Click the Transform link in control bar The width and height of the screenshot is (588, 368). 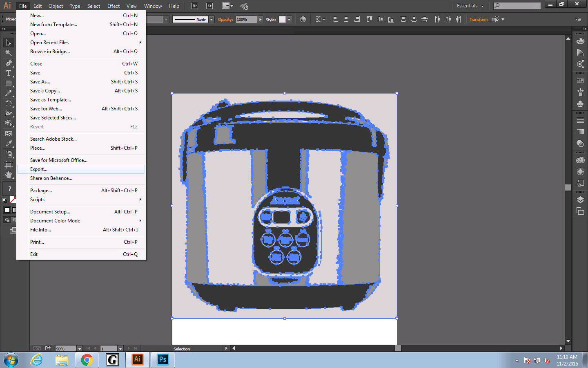pyautogui.click(x=479, y=19)
